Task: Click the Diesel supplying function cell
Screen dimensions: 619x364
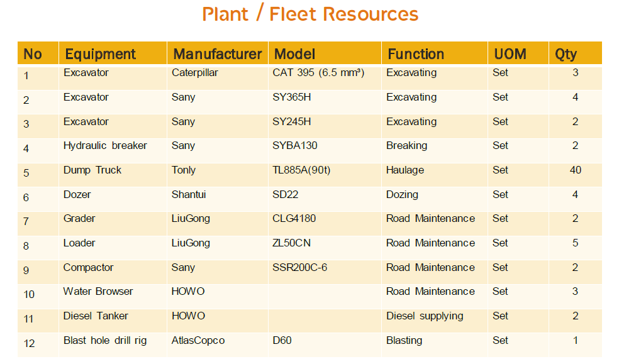Action: [x=435, y=321]
